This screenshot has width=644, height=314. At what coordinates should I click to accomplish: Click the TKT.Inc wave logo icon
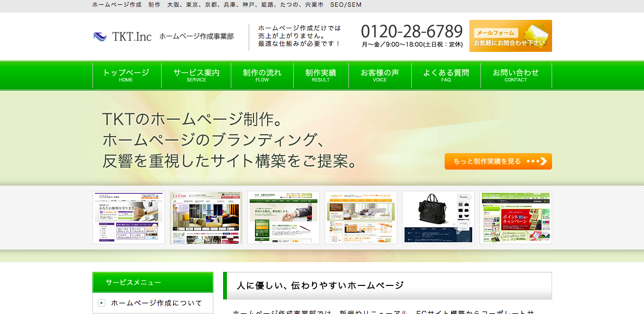point(100,37)
